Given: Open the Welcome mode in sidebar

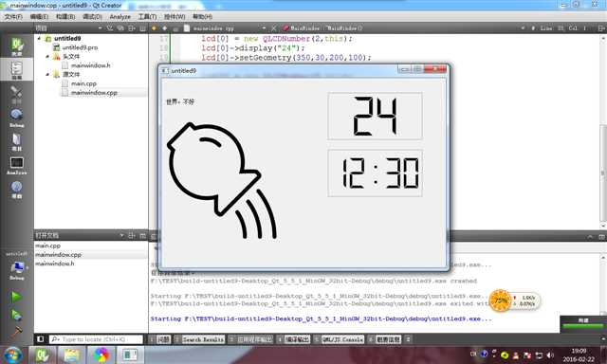Looking at the screenshot, I should pos(17,46).
